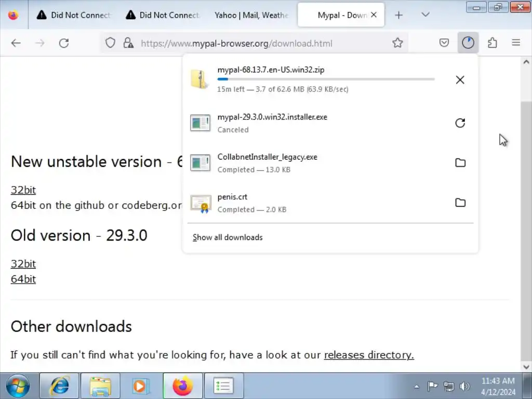Switch to the second Did Not Connect tab

(162, 15)
